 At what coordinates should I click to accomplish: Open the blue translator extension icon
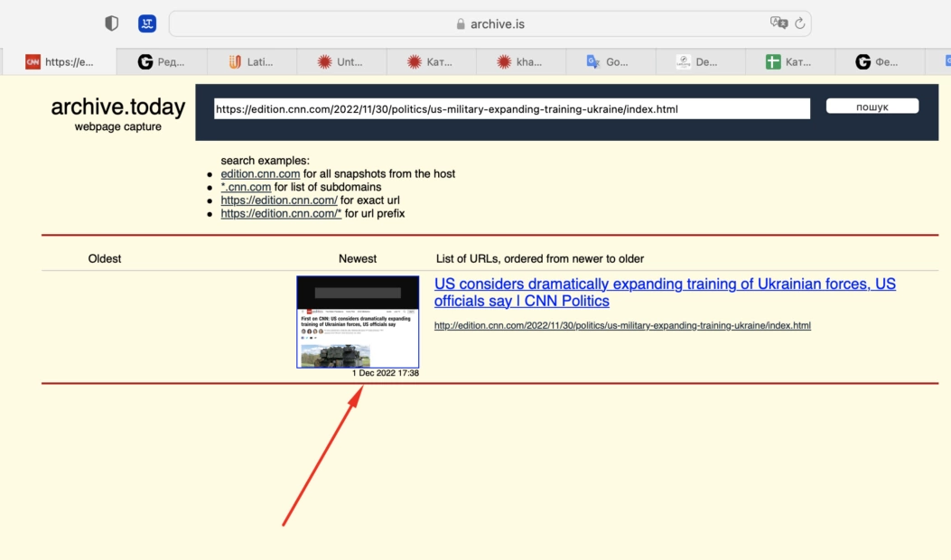147,23
